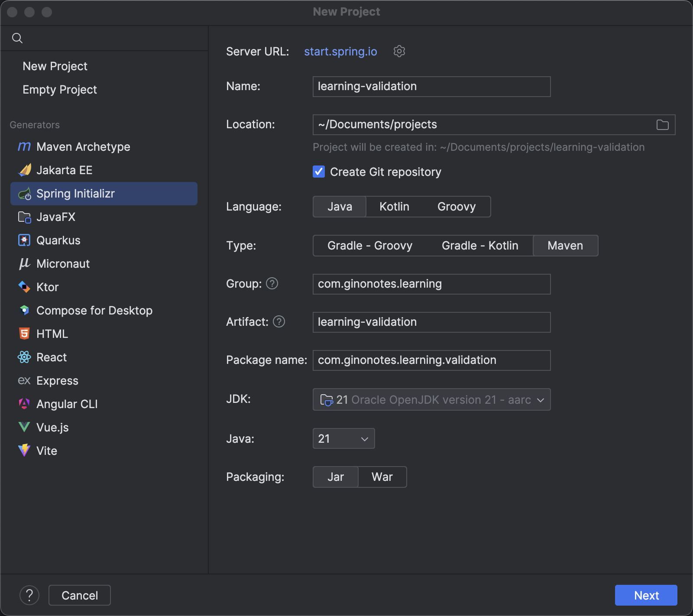Click the Create Git repository label
Viewport: 693px width, 616px height.
385,172
